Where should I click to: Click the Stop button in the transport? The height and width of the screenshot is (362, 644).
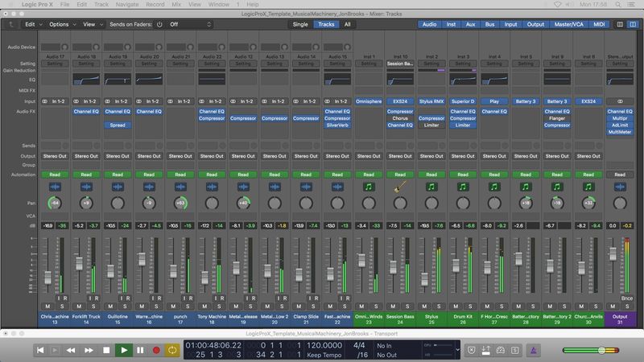point(106,350)
